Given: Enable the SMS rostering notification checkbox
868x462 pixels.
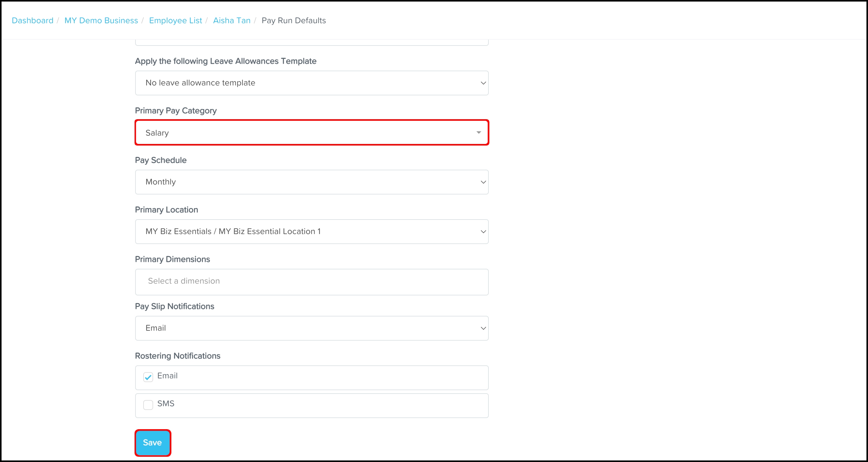Looking at the screenshot, I should coord(148,405).
